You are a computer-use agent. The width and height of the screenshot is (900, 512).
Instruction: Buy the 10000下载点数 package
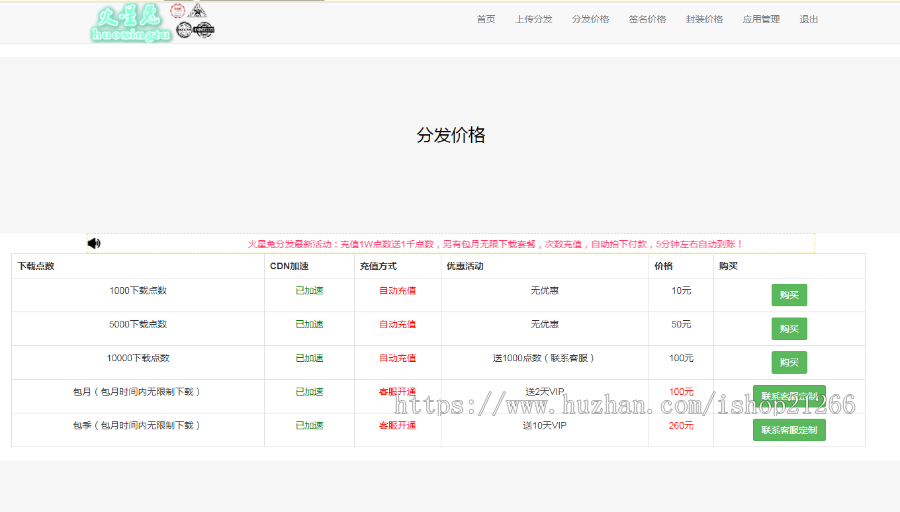(789, 363)
